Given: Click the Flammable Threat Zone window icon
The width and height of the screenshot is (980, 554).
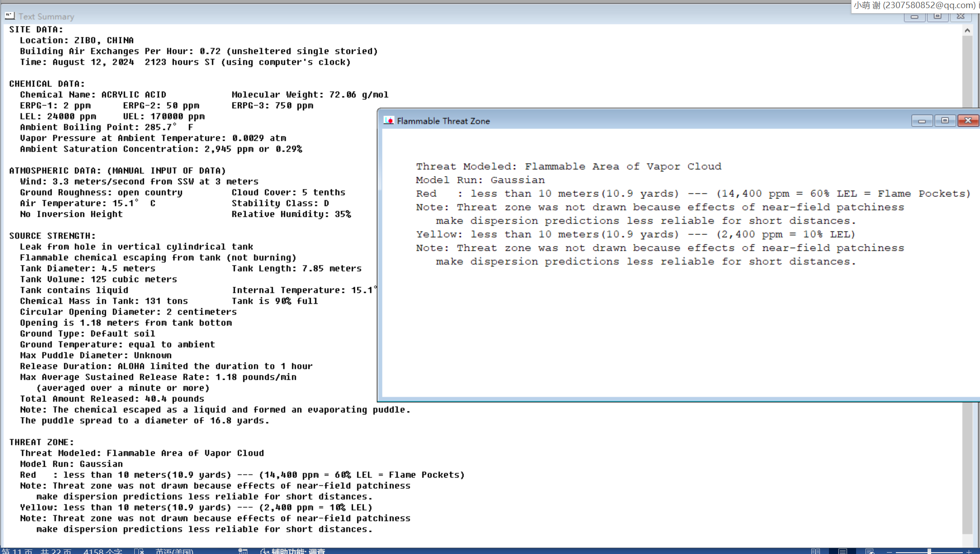Looking at the screenshot, I should tap(388, 120).
